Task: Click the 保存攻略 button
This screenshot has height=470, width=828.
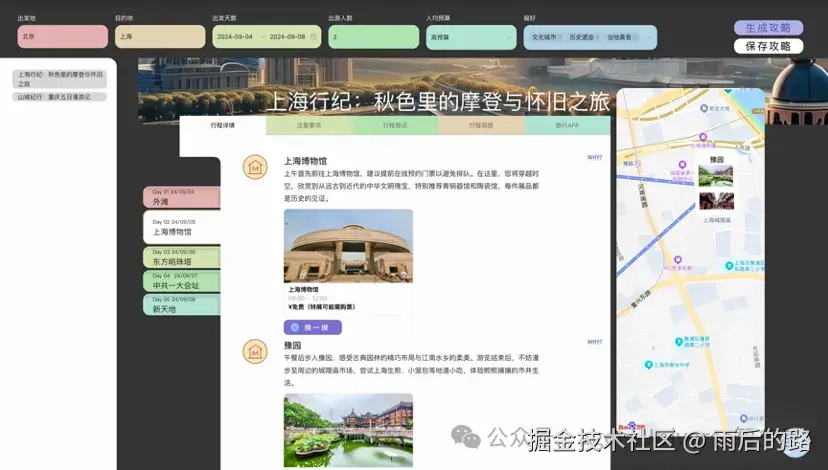Action: coord(768,46)
